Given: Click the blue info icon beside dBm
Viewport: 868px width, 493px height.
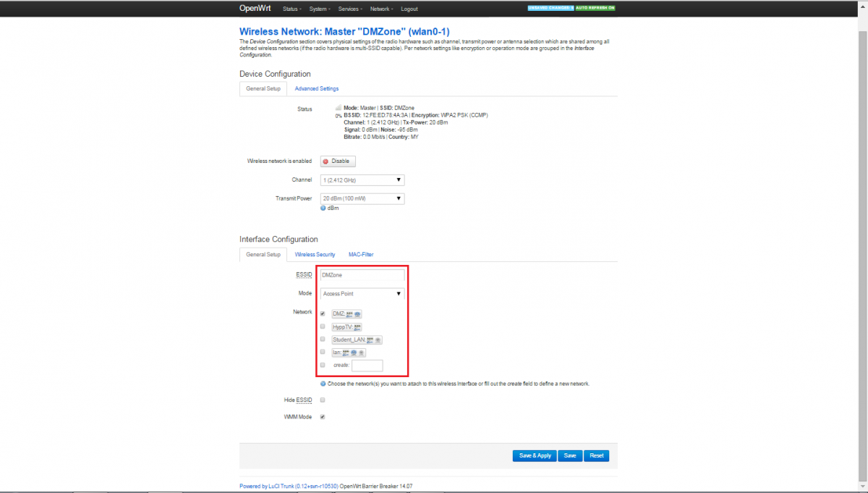Looking at the screenshot, I should 323,208.
